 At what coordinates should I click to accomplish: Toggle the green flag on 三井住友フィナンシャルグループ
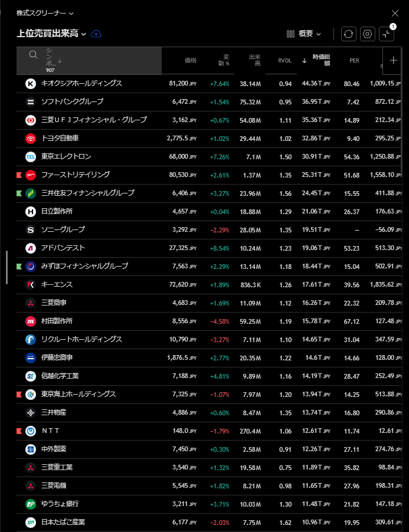pyautogui.click(x=19, y=193)
